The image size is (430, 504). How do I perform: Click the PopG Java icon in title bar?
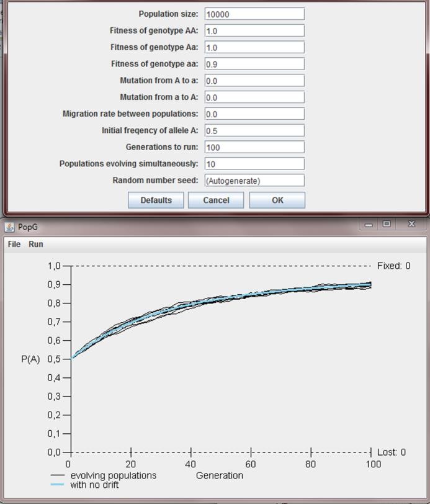[9, 227]
